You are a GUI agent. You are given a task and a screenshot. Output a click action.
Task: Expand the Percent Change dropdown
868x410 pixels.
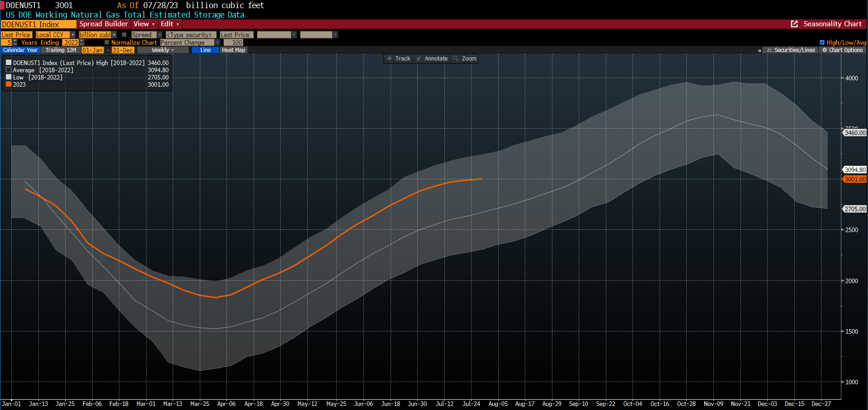pyautogui.click(x=217, y=42)
